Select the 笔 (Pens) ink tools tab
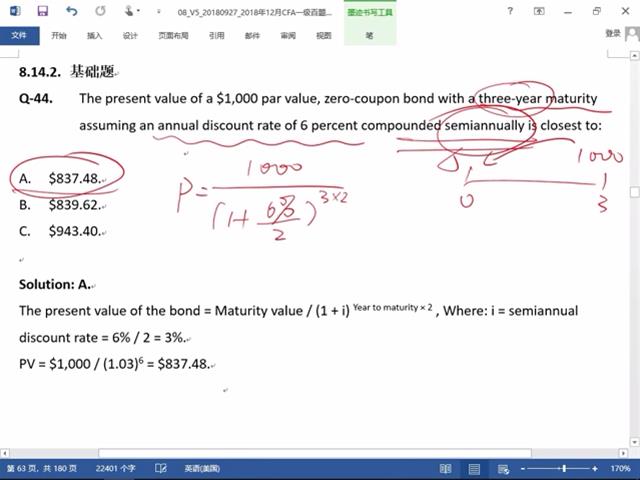Screen dimensions: 640x480 (370, 36)
